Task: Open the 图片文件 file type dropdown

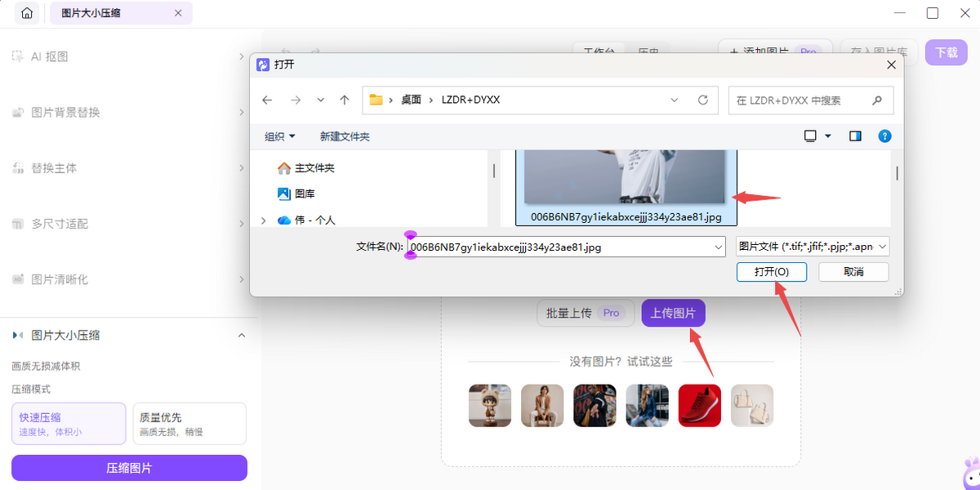Action: pyautogui.click(x=813, y=247)
